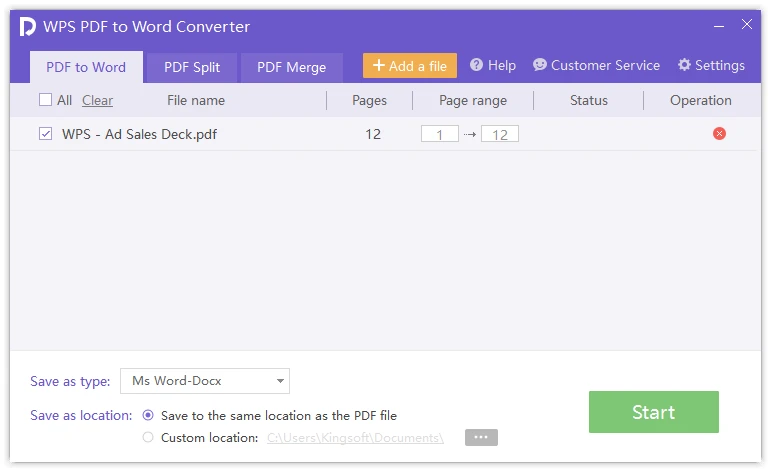Select the Custom location radio button

pos(149,437)
